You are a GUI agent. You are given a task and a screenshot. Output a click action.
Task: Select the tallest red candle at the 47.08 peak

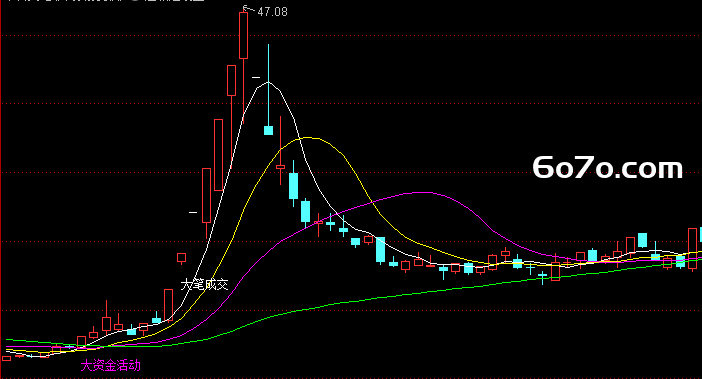click(244, 35)
